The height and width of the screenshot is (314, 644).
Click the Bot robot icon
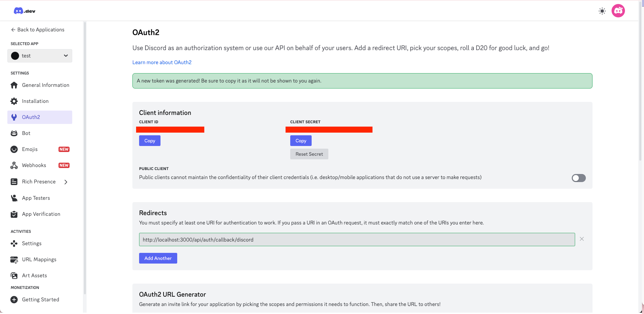[x=14, y=133]
